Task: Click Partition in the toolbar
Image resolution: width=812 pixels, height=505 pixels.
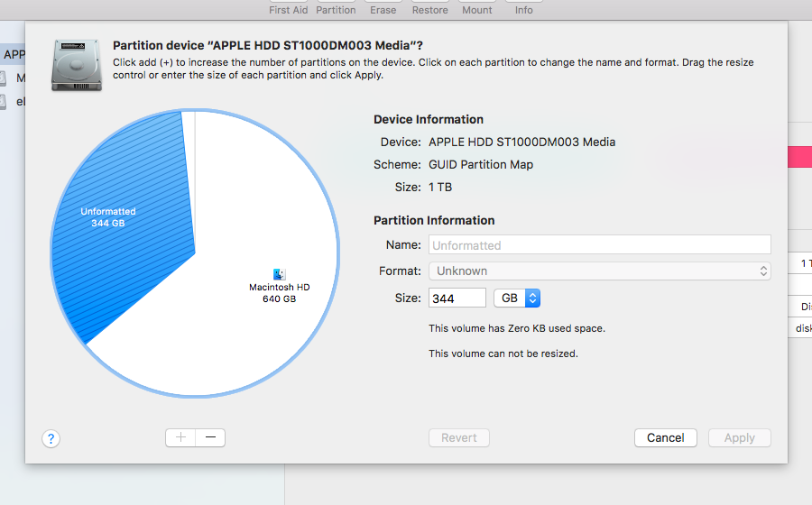Action: click(x=336, y=10)
